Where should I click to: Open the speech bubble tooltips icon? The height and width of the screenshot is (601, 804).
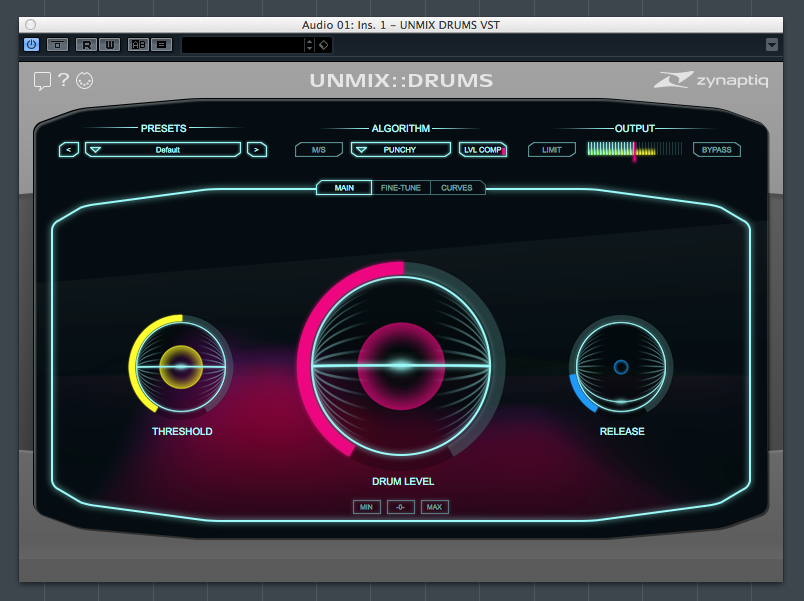point(42,81)
